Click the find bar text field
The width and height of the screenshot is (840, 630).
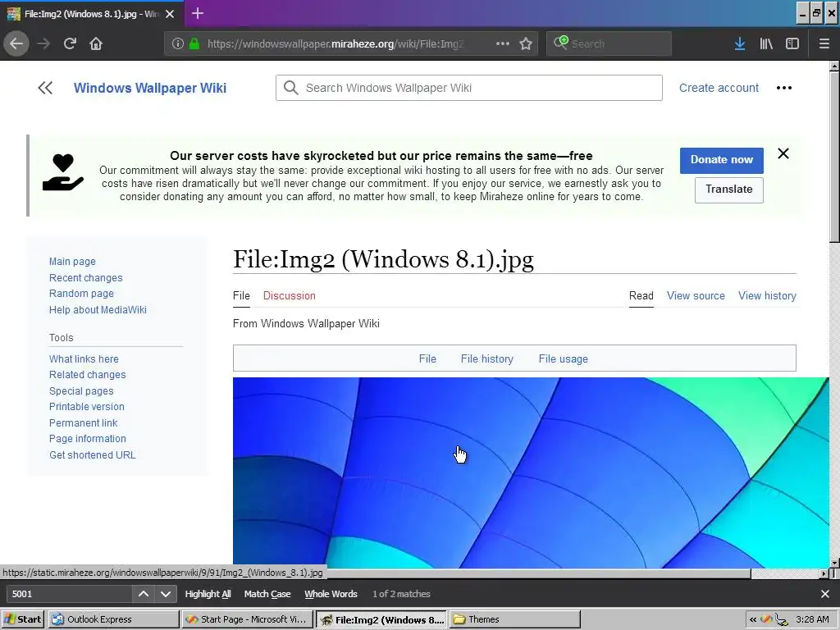69,594
